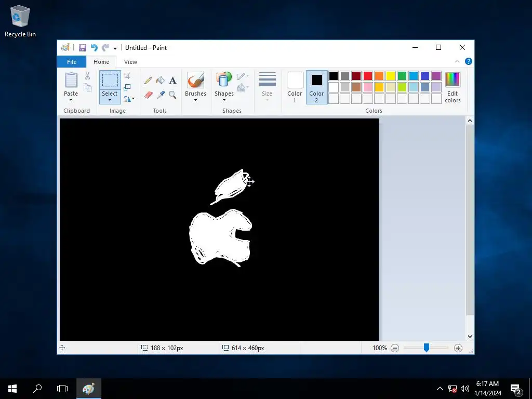The height and width of the screenshot is (399, 532).
Task: Open the Shapes gallery icon
Action: point(224,81)
